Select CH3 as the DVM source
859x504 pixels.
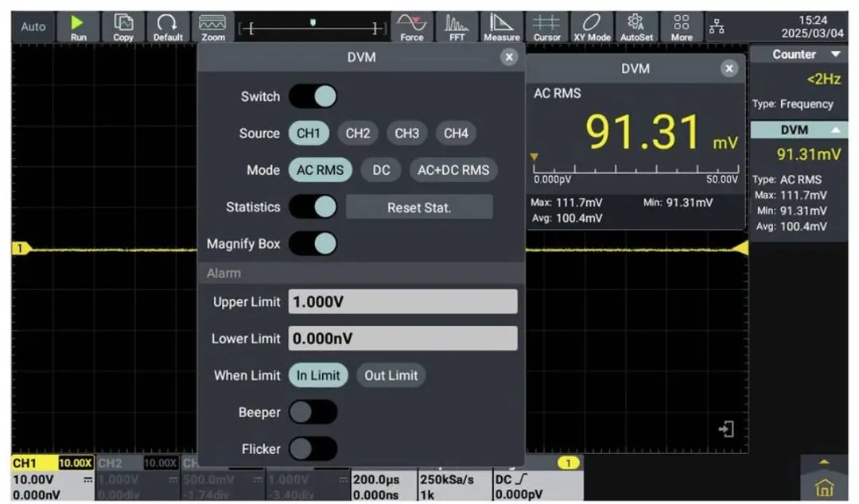pos(407,133)
